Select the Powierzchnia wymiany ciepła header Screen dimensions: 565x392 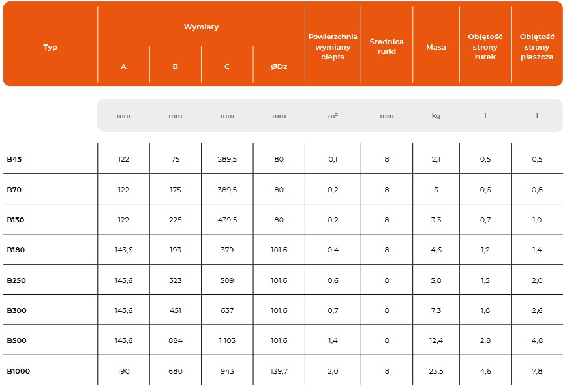333,46
